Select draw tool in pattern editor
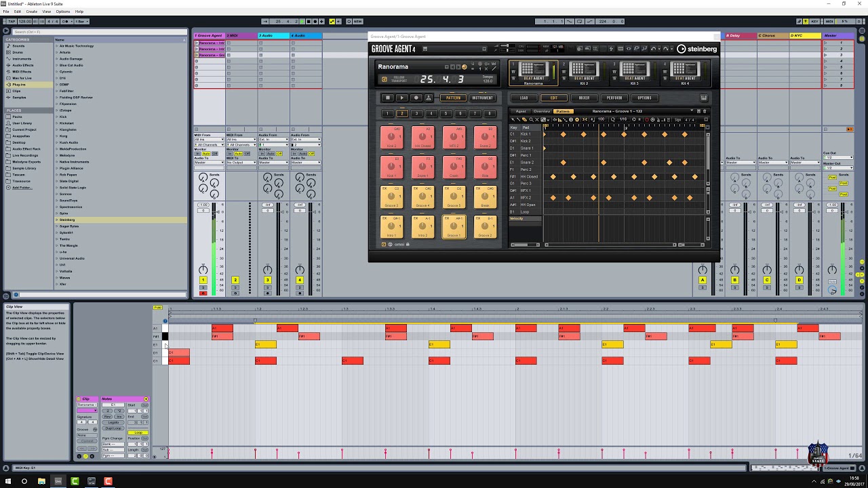Image resolution: width=868 pixels, height=488 pixels. pos(519,120)
